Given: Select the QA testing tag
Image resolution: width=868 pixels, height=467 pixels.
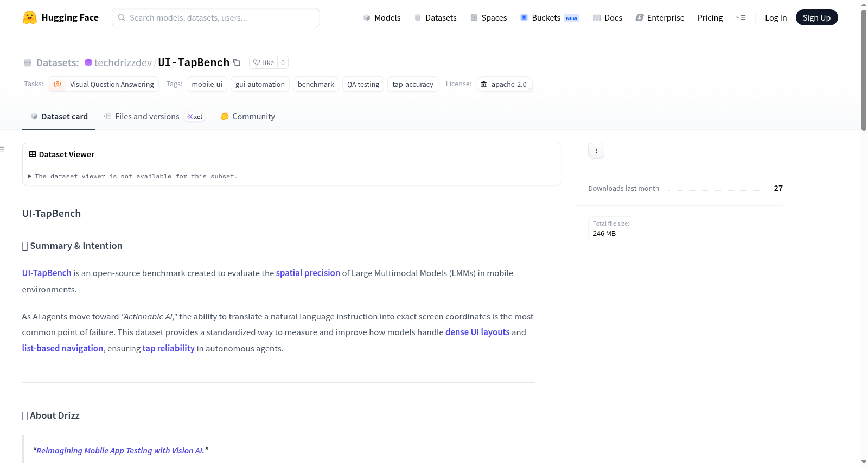Looking at the screenshot, I should (363, 84).
